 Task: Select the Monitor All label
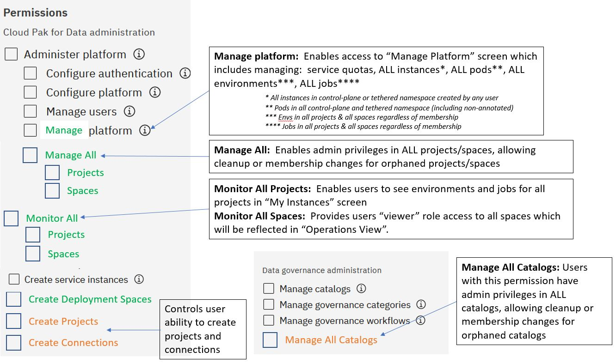pos(52,218)
